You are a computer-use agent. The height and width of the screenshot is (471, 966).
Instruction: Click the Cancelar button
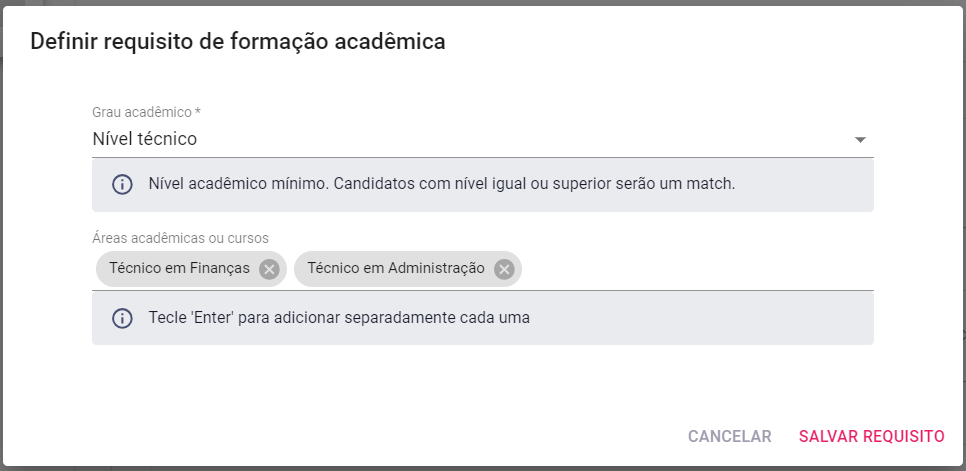point(729,437)
